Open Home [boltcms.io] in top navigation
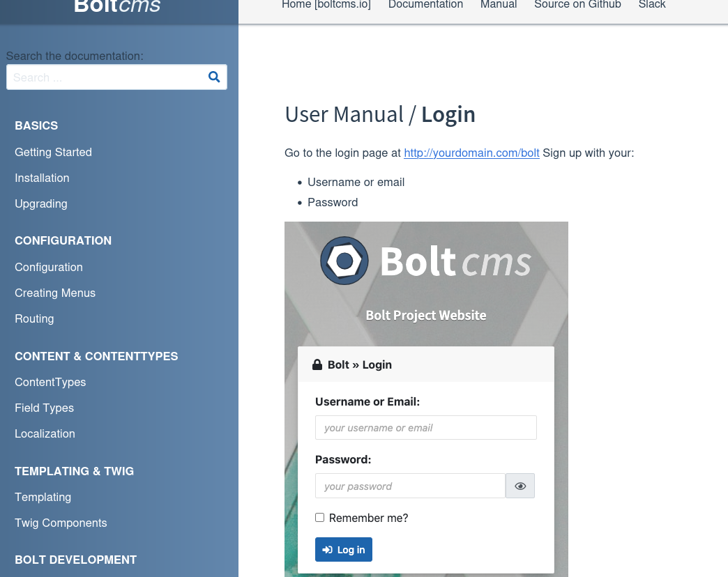 tap(326, 5)
